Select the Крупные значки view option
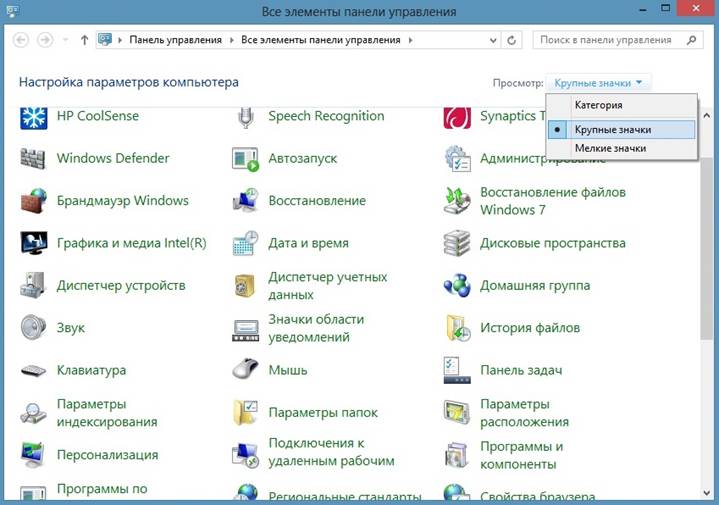 click(x=621, y=130)
